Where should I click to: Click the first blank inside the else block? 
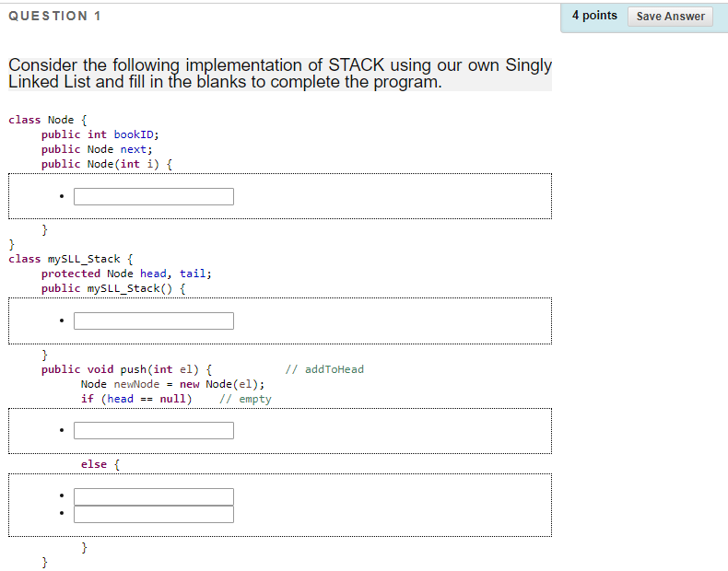click(x=154, y=496)
